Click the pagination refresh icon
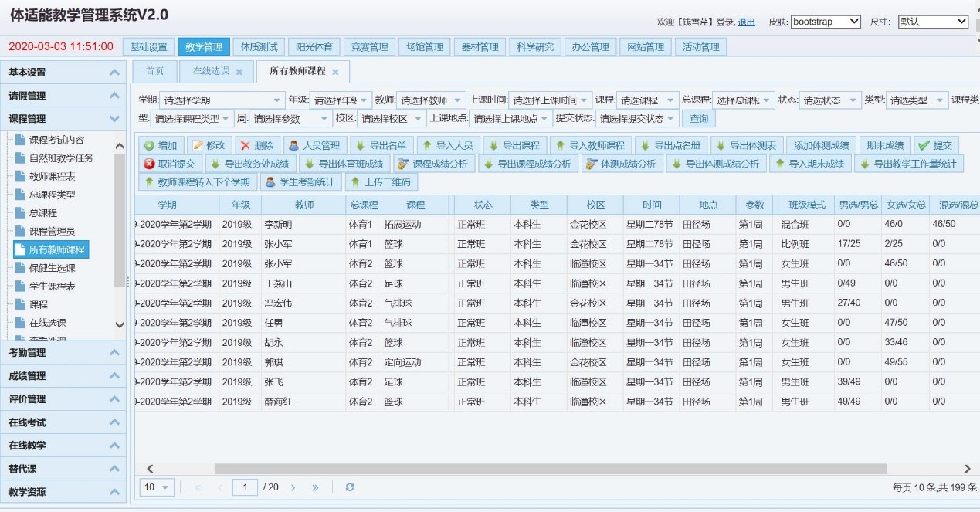This screenshot has height=512, width=980. click(350, 487)
